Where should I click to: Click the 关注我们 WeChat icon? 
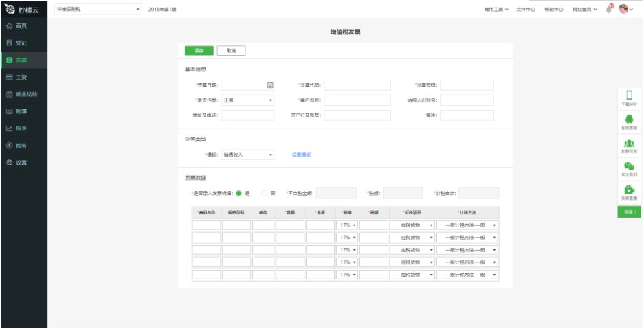coord(629,166)
